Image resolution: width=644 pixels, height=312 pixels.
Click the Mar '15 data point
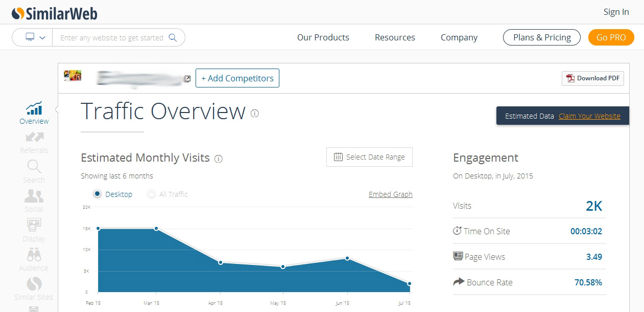pyautogui.click(x=156, y=229)
